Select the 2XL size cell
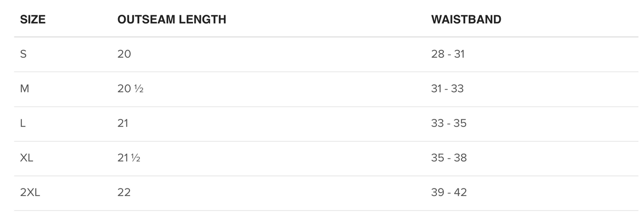This screenshot has width=644, height=224. (x=30, y=193)
